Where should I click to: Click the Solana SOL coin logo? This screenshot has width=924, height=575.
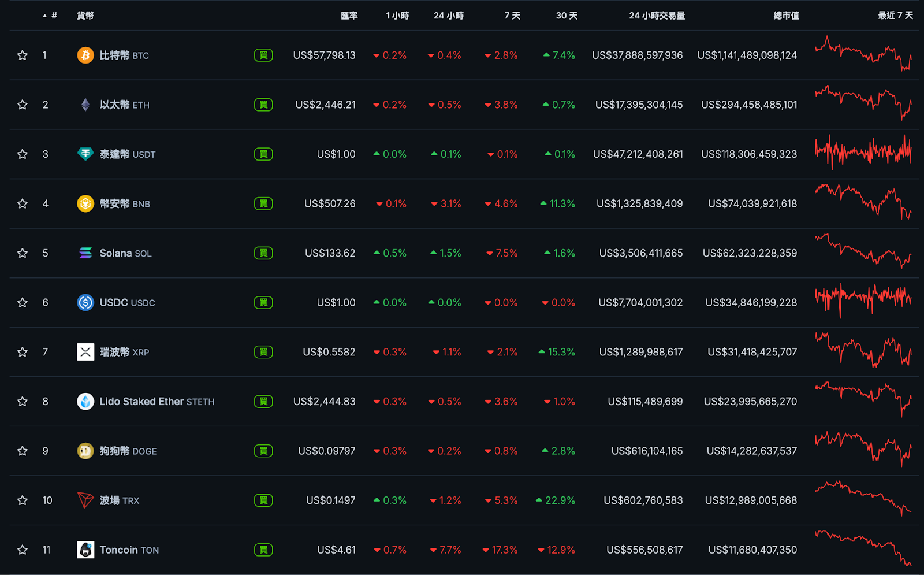coord(85,253)
